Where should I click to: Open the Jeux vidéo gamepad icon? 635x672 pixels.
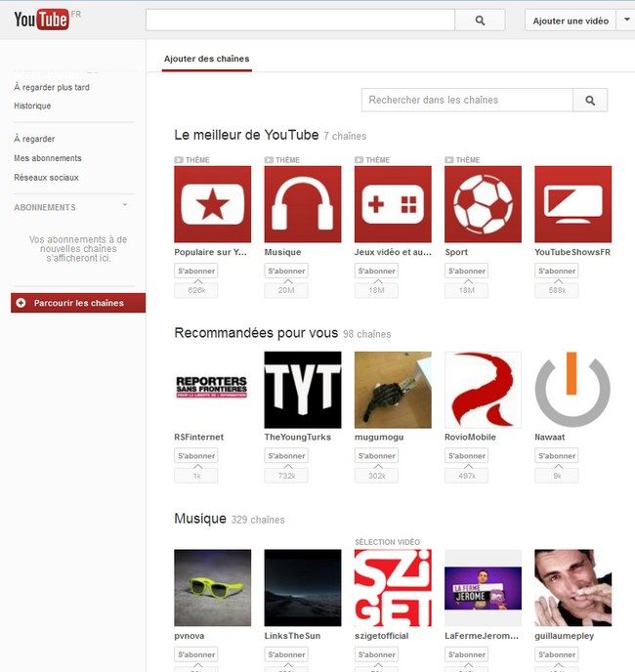click(393, 204)
